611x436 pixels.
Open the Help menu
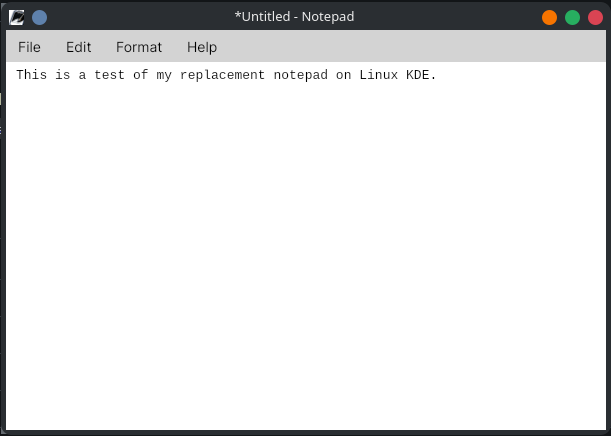click(202, 47)
